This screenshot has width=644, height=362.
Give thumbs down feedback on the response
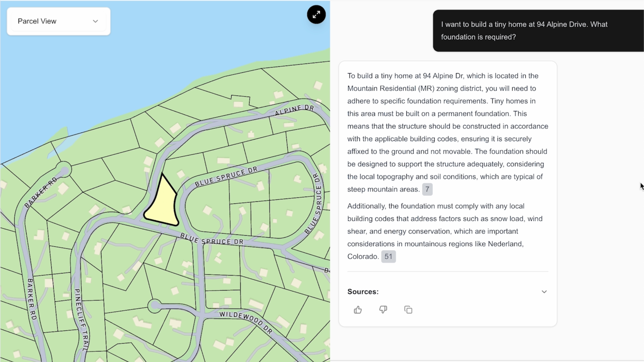pos(383,310)
